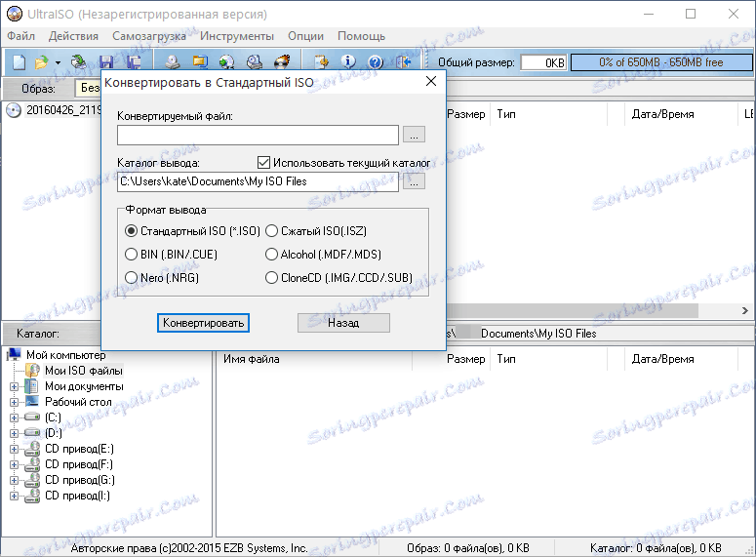Select CloneCD (.IMG/.CCD/.SUB) output format
Screen dimensions: 756x557
[x=271, y=278]
